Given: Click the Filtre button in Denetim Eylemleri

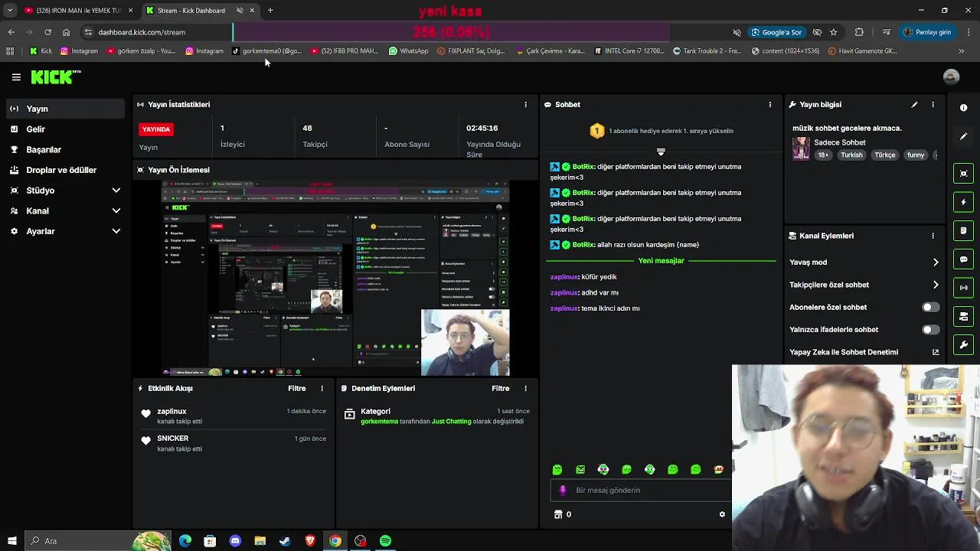Looking at the screenshot, I should tap(501, 388).
